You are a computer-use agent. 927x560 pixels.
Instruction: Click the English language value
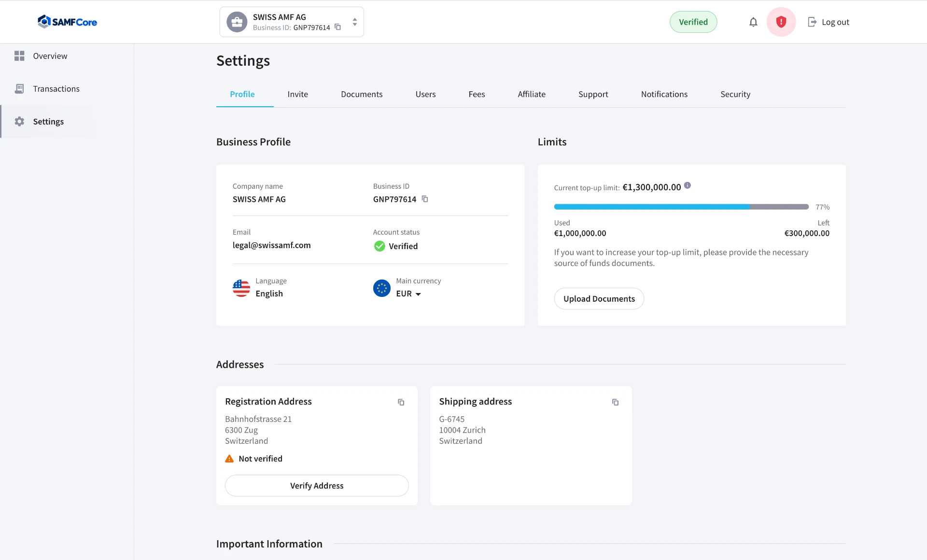point(269,294)
